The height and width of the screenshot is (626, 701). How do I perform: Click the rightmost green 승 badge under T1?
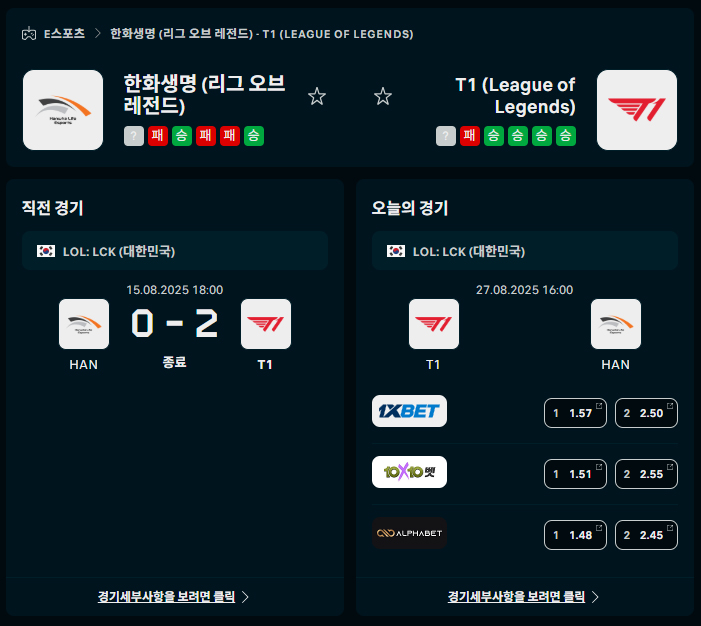coord(566,136)
